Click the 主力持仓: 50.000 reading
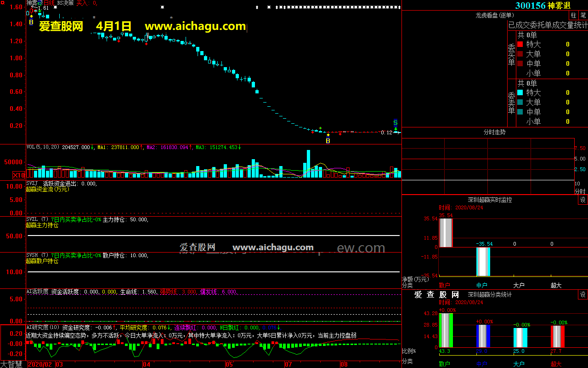This screenshot has height=368, width=588. [125, 219]
